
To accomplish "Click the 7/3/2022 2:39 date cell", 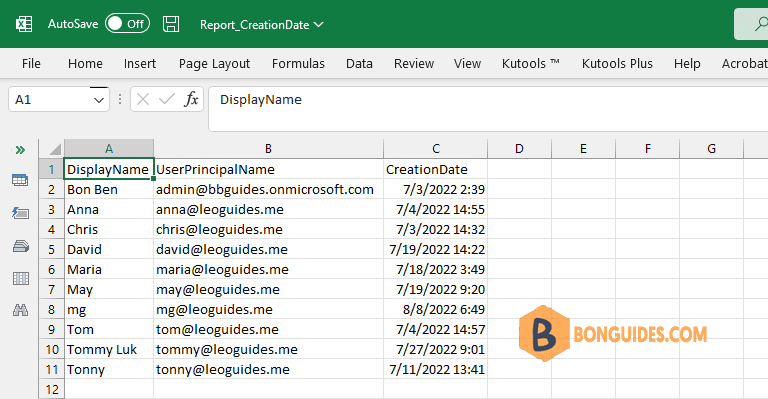I will [436, 189].
